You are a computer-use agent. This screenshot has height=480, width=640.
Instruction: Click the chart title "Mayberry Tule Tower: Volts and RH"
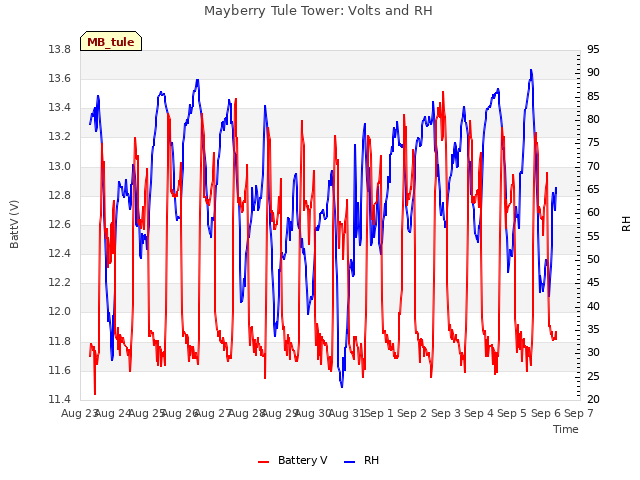(318, 11)
